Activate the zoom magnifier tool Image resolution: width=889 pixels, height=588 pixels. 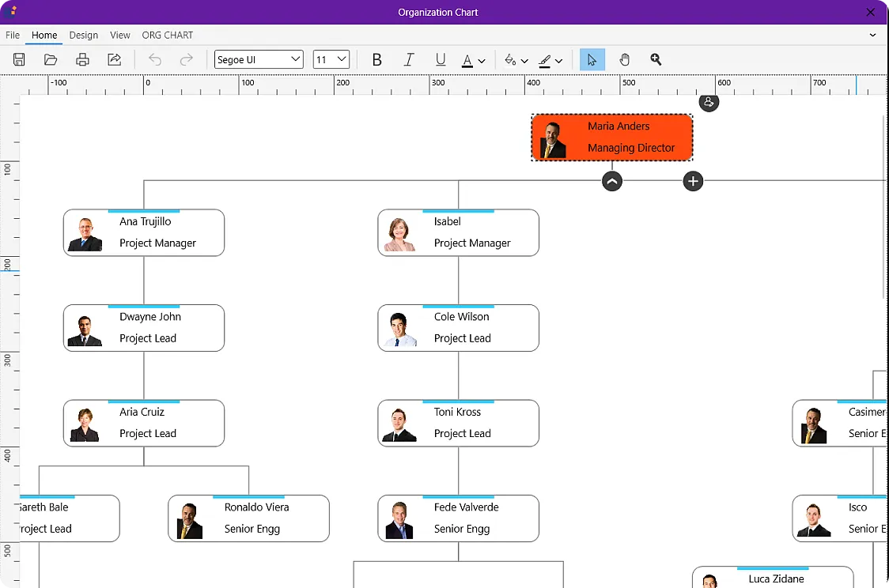[654, 59]
